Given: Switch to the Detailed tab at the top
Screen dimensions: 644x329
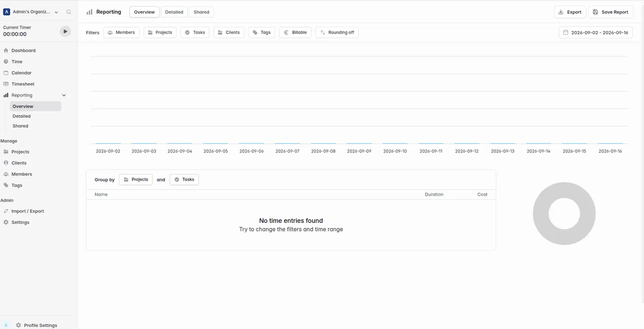Looking at the screenshot, I should 174,12.
